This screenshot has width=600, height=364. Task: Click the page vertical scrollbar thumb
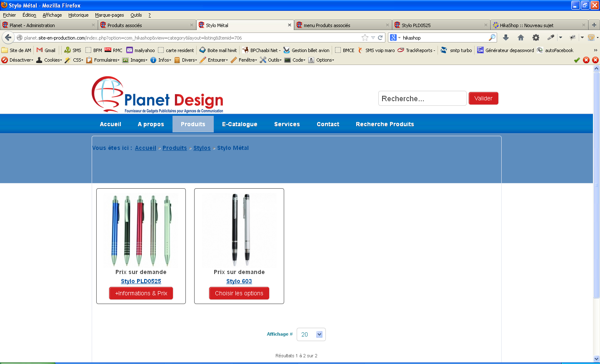point(596,184)
